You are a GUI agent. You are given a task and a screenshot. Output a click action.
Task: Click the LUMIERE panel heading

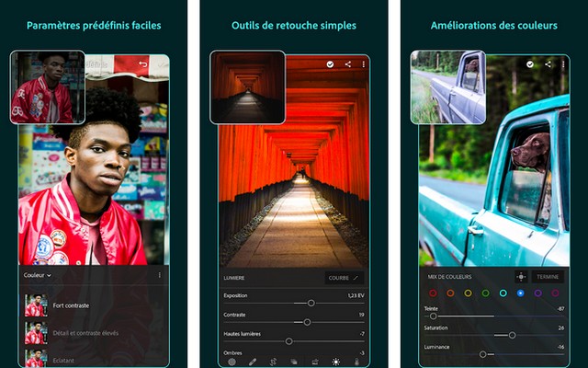click(x=234, y=278)
